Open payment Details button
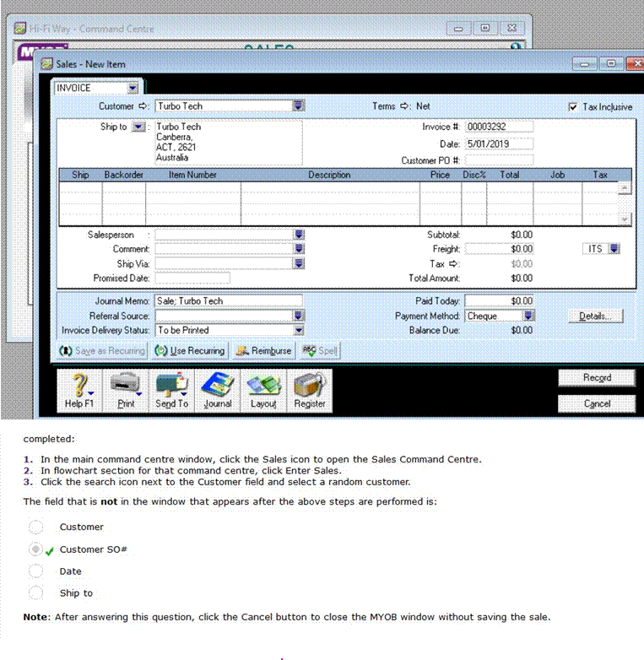This screenshot has height=660, width=644. 596,316
